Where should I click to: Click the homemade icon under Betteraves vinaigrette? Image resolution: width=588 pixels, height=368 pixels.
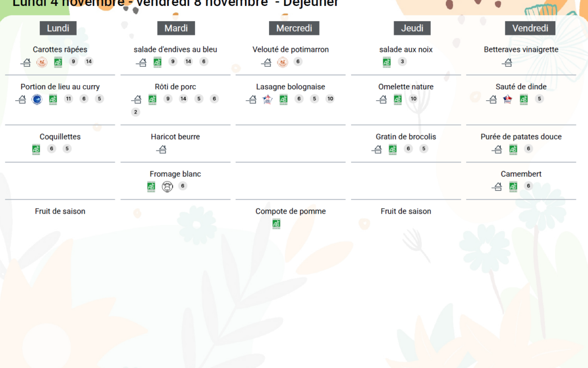(507, 62)
